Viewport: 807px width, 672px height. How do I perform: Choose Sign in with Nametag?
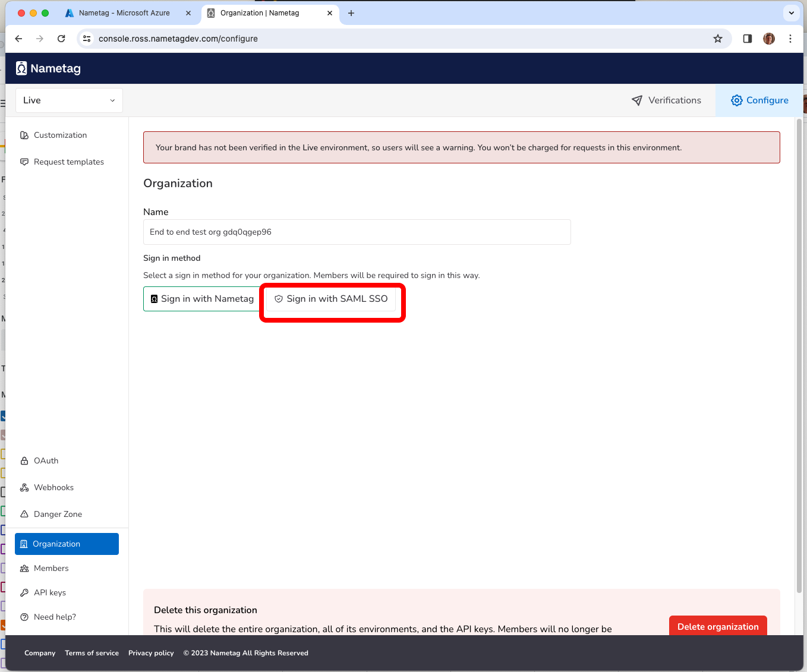[x=202, y=299]
